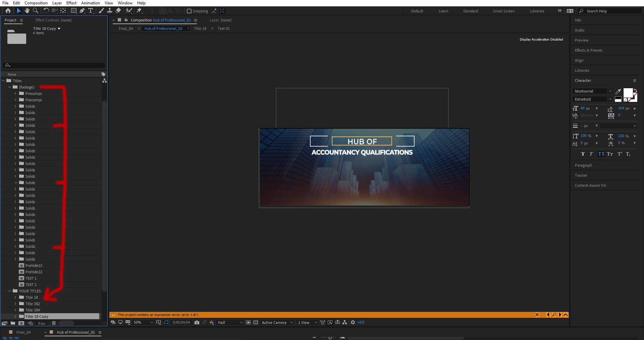Select the Pen tool
Screen dimensions: 644x340
pyautogui.click(x=82, y=11)
